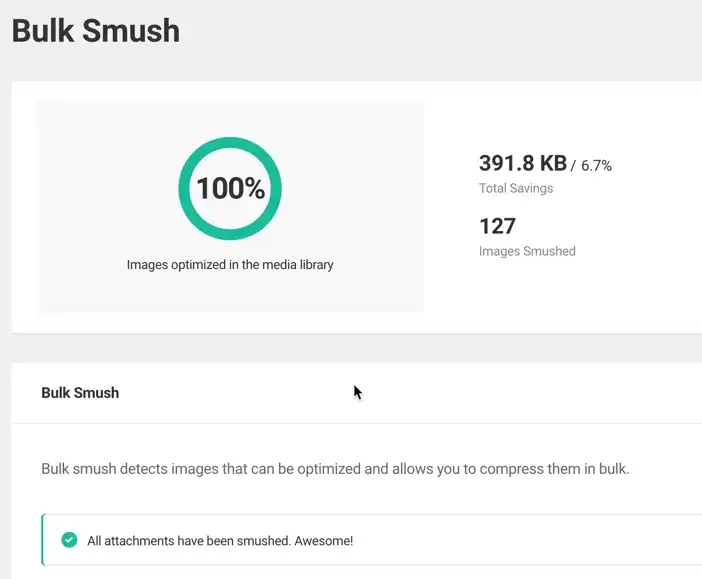
Task: Click the Bulk Smush page title
Action: coord(96,31)
